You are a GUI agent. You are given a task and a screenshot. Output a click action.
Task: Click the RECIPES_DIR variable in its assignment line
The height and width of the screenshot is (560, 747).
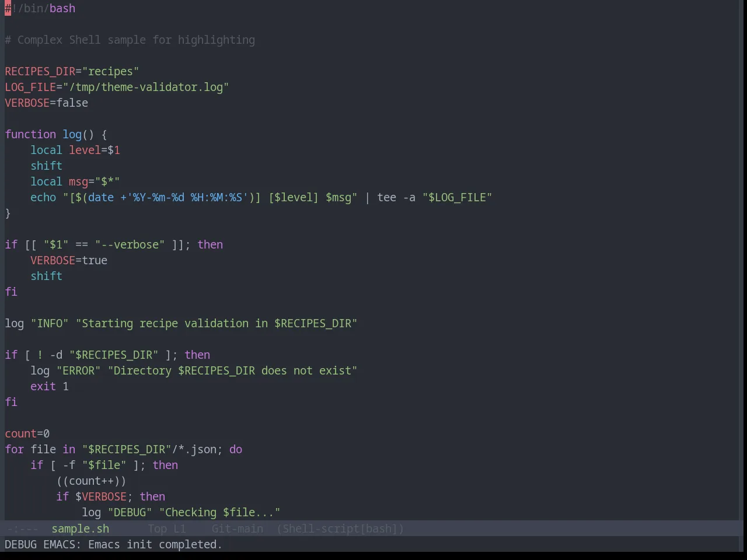click(40, 71)
